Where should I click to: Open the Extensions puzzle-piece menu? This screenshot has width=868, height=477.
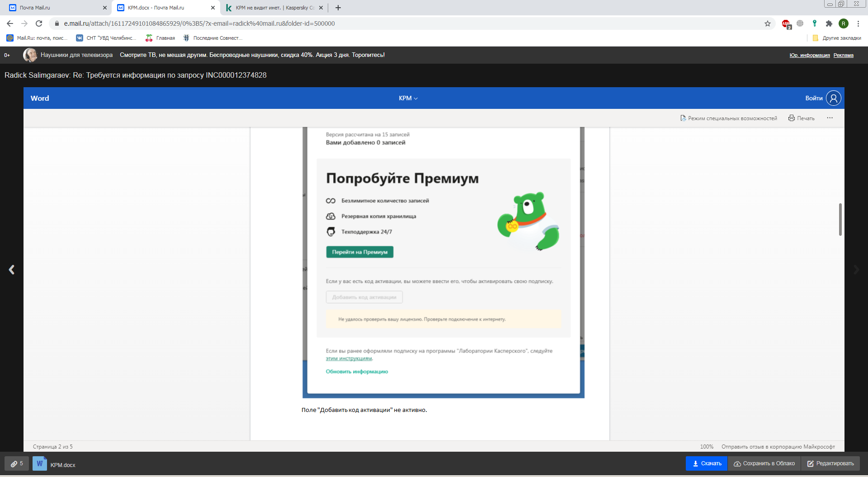[x=829, y=23]
